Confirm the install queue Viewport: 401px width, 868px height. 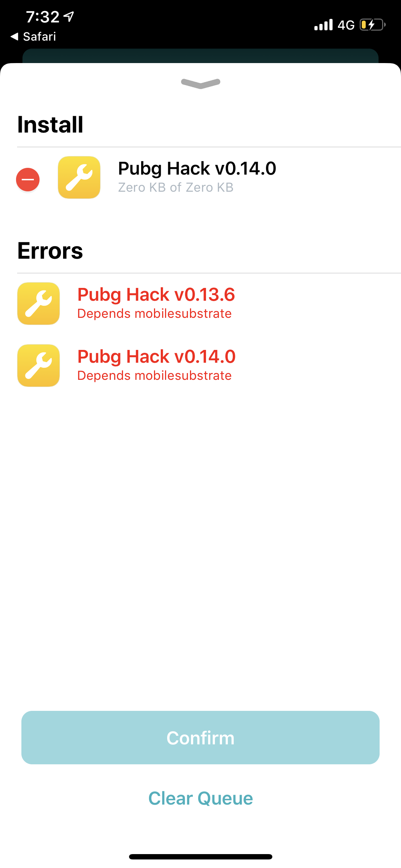[x=200, y=738]
